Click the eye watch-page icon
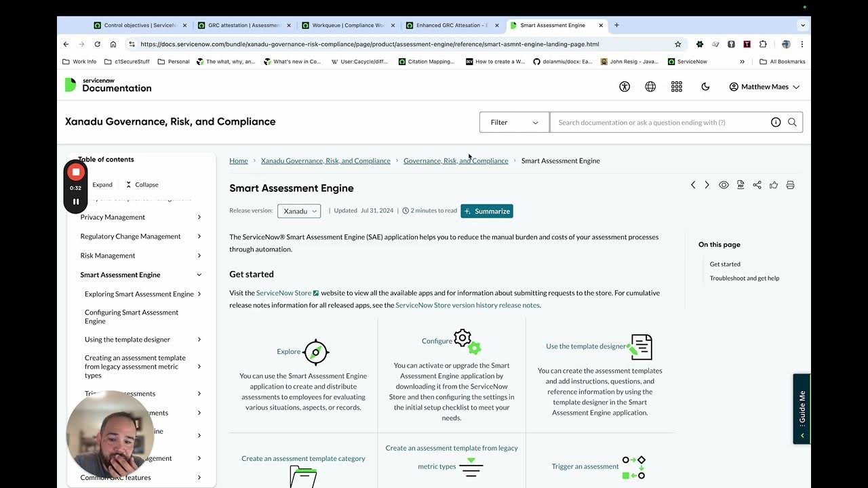Screen dimensions: 868x488 tap(724, 185)
